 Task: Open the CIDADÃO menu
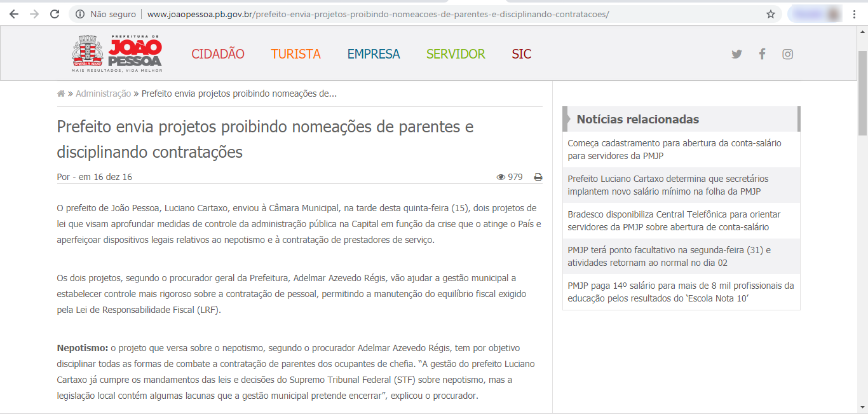pos(218,54)
